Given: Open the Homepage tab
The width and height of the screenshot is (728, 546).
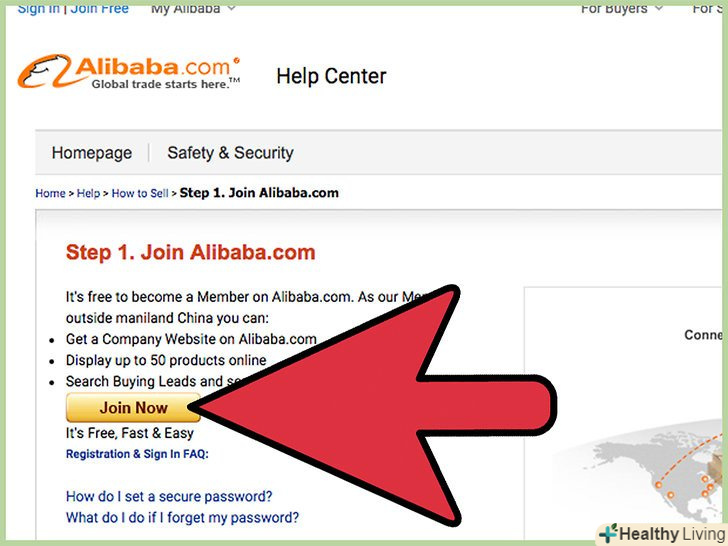Looking at the screenshot, I should click(92, 153).
